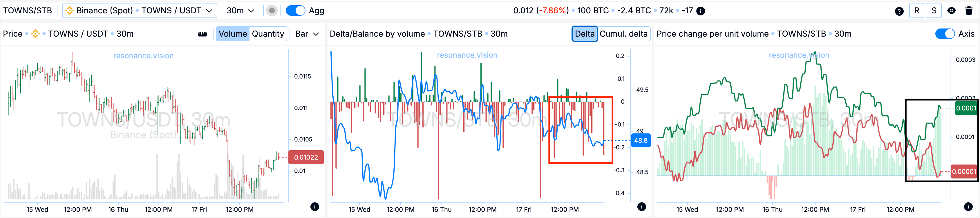The image size is (980, 218).
Task: Open the Bar chart type dropdown
Action: tap(307, 34)
